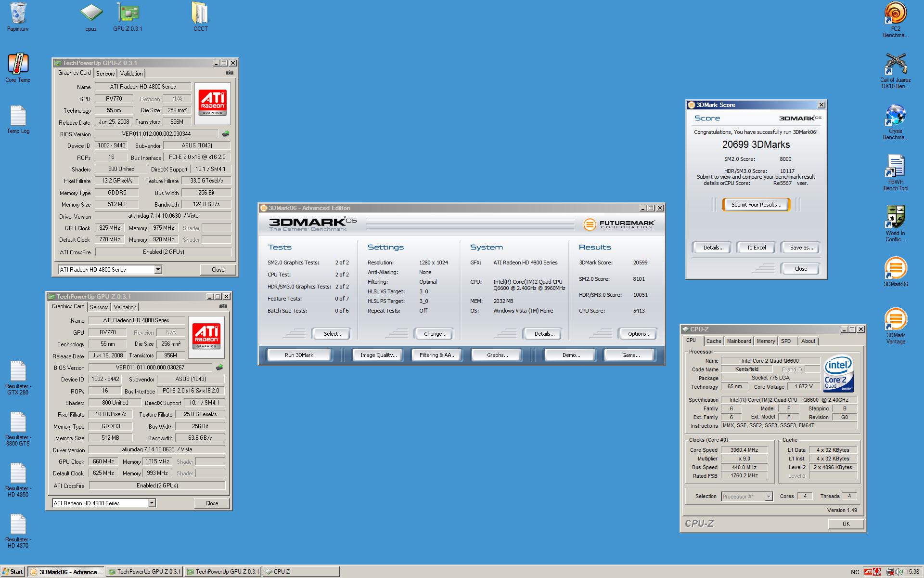
Task: Open the About tab in CPU-Z
Action: (808, 341)
